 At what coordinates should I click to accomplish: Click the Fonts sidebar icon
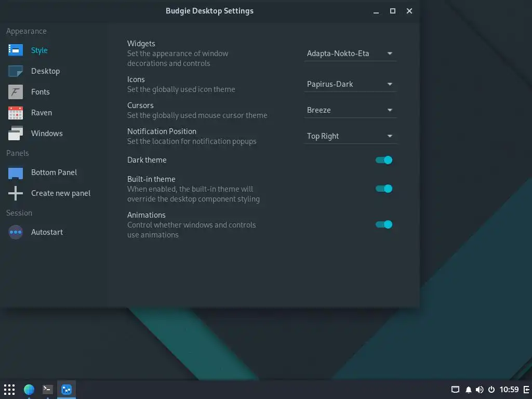tap(16, 92)
